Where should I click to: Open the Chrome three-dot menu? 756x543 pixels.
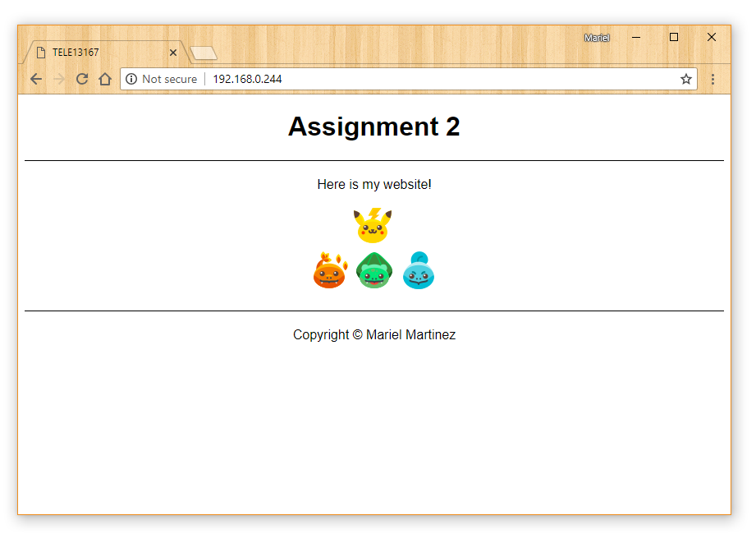(x=712, y=79)
